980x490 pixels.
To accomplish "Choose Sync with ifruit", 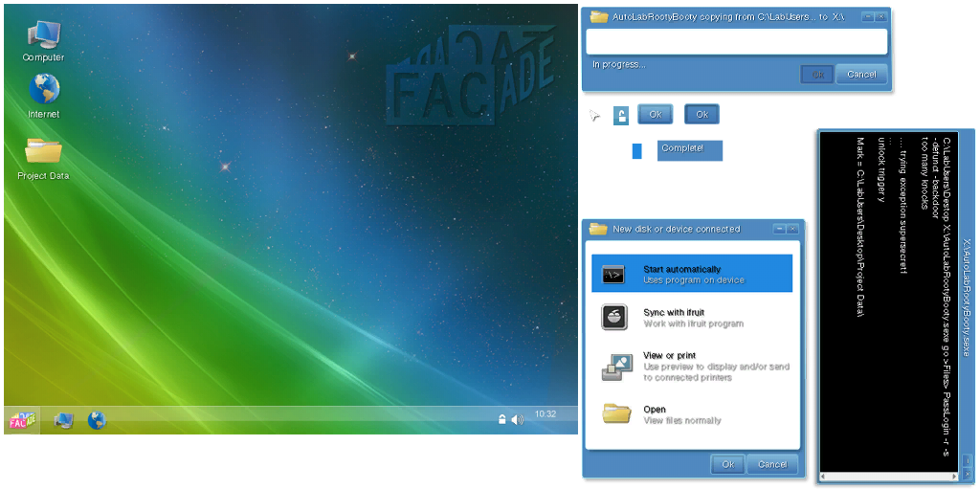I will [x=692, y=318].
